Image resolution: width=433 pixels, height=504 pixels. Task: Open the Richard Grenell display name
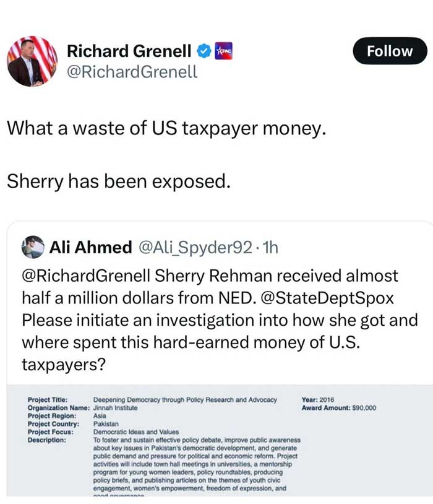coord(129,51)
